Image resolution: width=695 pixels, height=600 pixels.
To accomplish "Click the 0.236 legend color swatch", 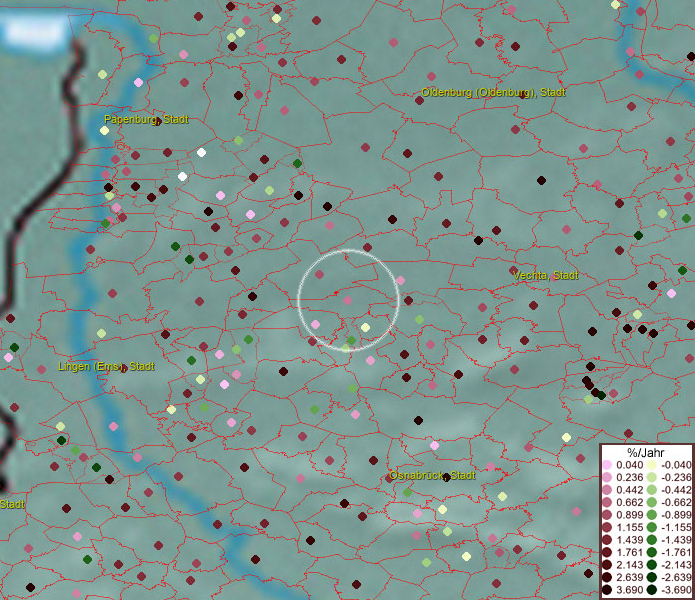I will tap(607, 477).
